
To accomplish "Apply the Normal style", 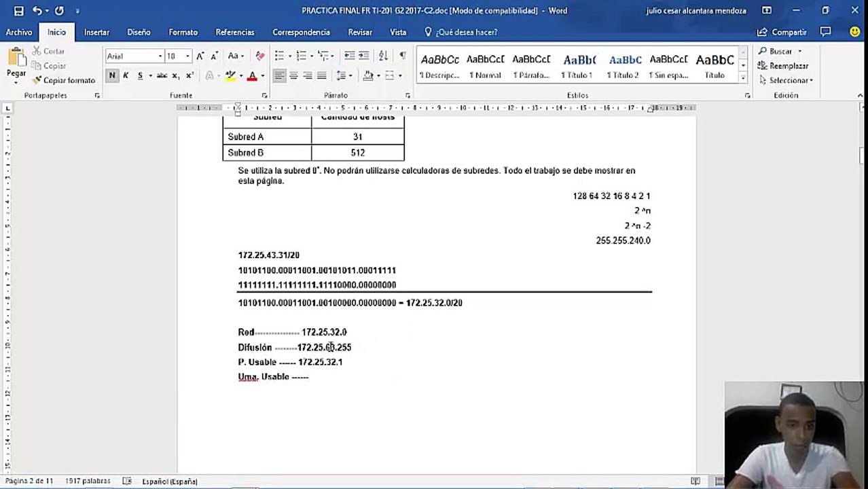I will pyautogui.click(x=485, y=66).
